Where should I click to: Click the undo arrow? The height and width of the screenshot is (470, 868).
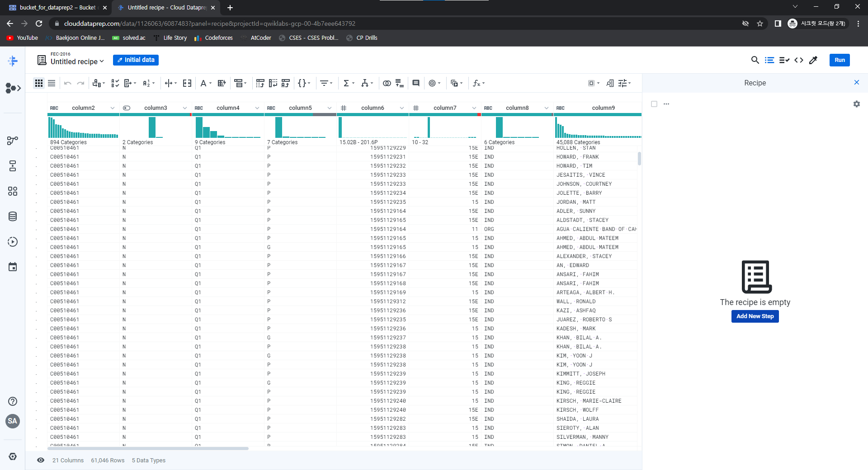pyautogui.click(x=68, y=83)
